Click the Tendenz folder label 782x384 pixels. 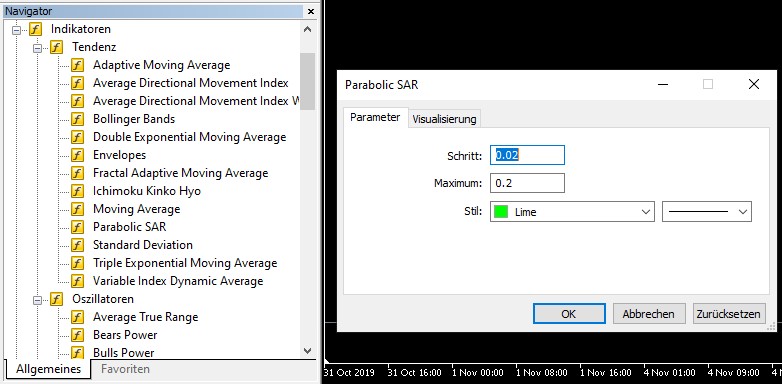94,47
